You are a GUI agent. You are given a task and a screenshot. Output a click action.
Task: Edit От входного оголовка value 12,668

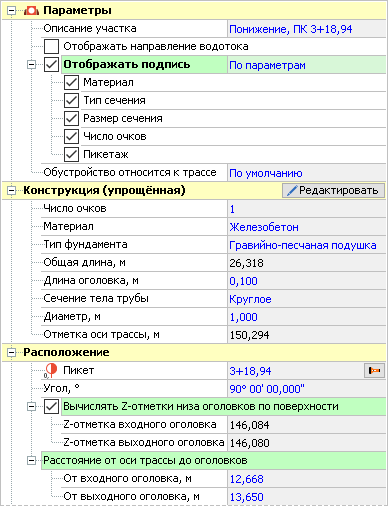306,479
